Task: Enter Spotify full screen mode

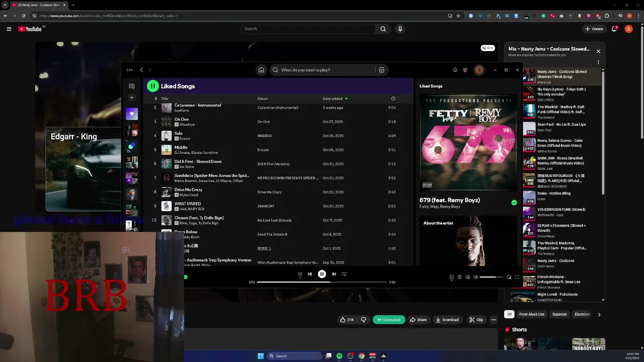Action: 517,277
